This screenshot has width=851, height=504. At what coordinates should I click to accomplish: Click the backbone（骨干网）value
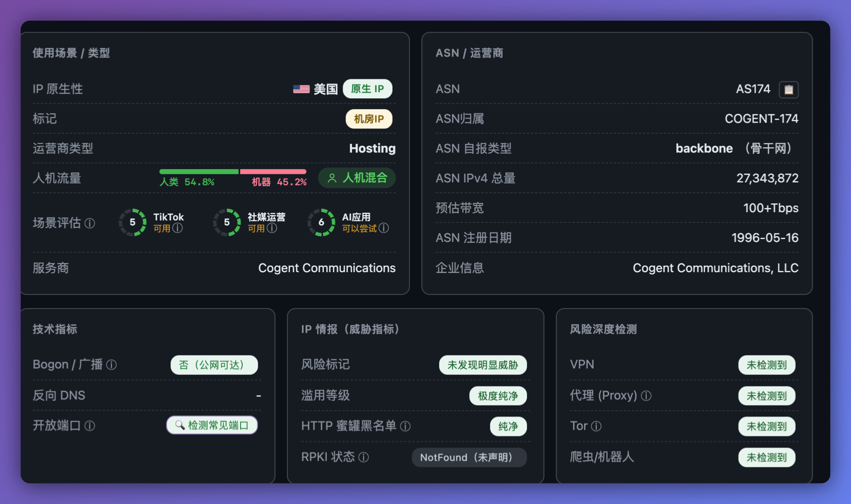pyautogui.click(x=734, y=148)
